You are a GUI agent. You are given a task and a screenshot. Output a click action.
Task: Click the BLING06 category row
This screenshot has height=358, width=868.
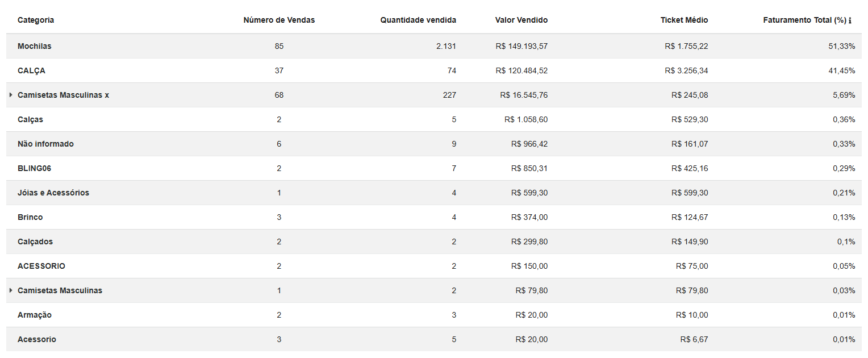pos(35,168)
